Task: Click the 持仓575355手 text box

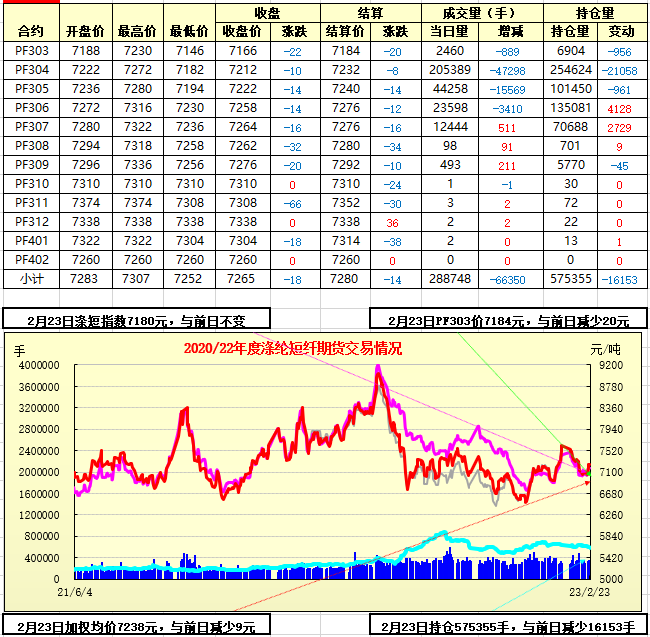Action: (x=507, y=626)
